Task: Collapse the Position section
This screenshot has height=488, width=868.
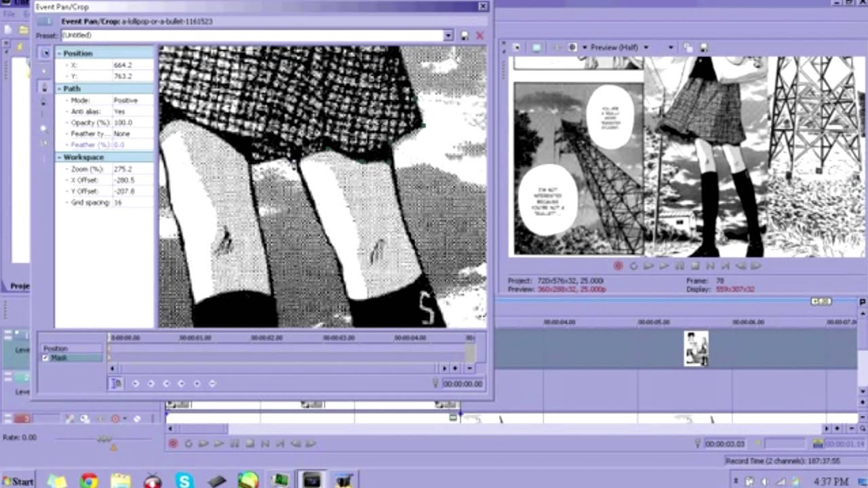Action: click(59, 54)
